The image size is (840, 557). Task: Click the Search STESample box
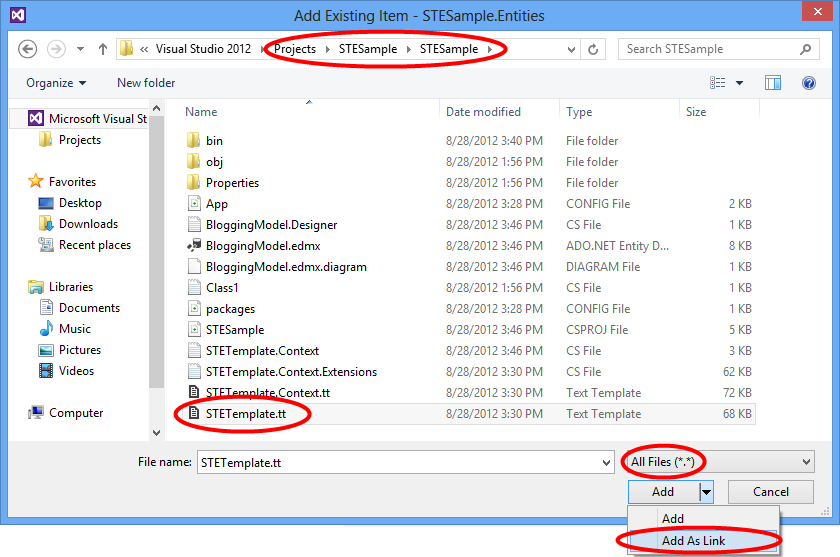tap(718, 49)
